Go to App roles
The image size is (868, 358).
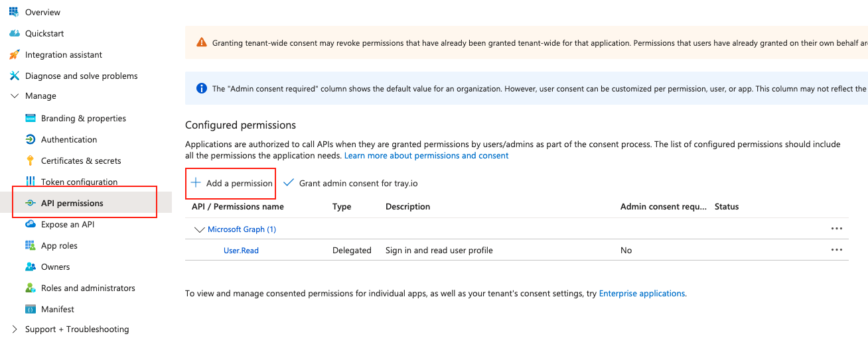click(x=59, y=245)
